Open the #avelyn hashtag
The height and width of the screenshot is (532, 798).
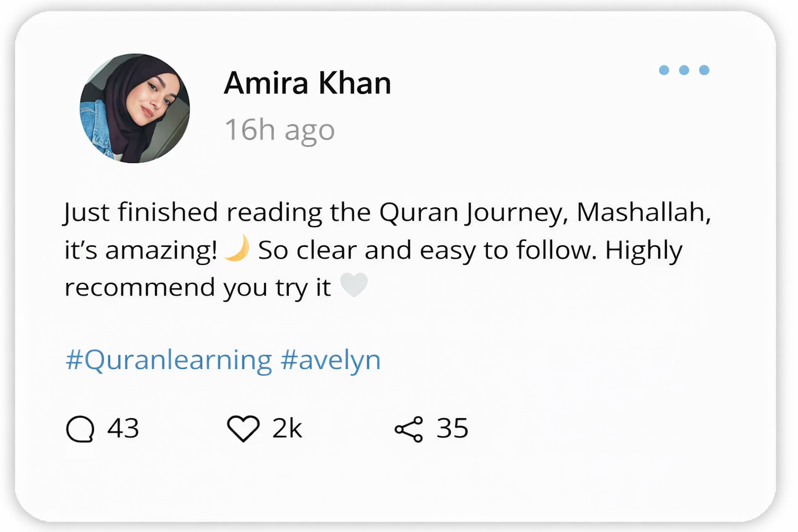[330, 360]
